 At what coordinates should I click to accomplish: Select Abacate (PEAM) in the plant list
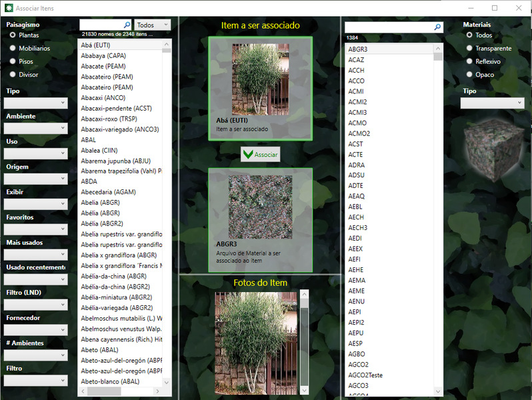[103, 66]
